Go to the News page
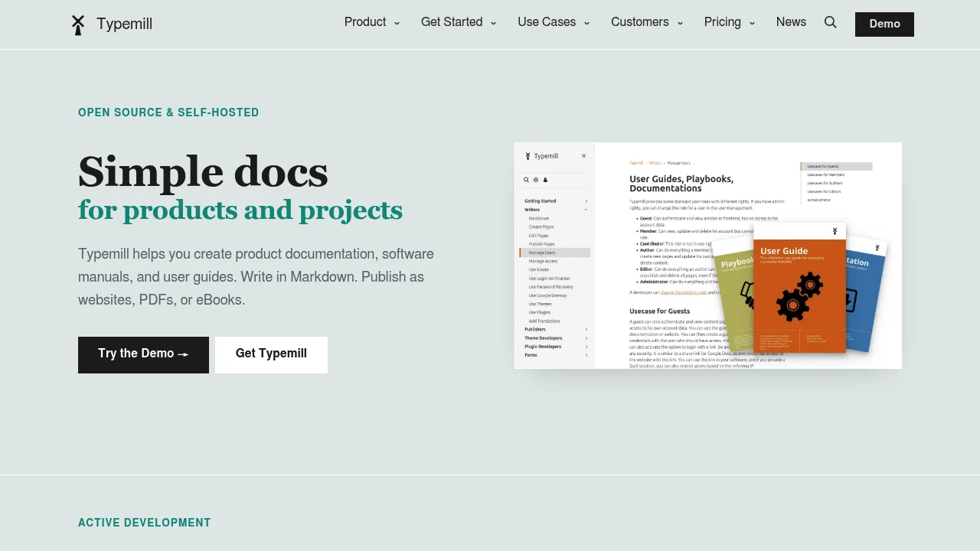 coord(791,22)
